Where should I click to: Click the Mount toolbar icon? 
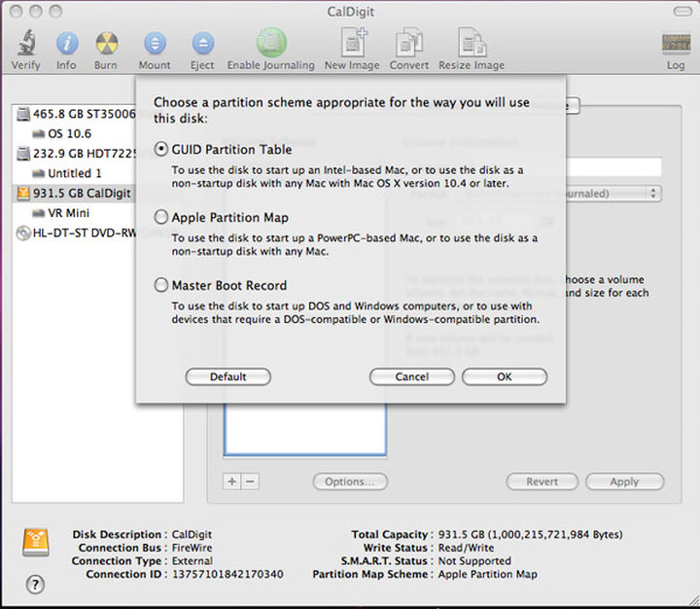[x=154, y=44]
